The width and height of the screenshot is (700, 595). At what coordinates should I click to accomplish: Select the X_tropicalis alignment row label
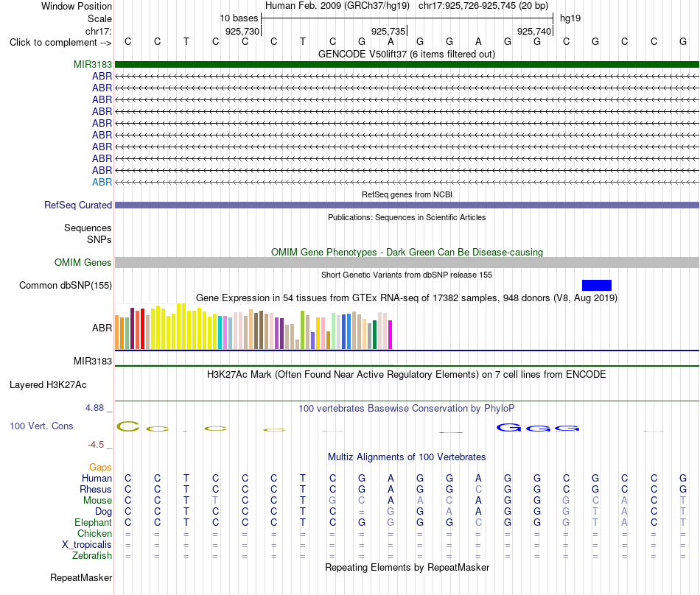tap(87, 545)
